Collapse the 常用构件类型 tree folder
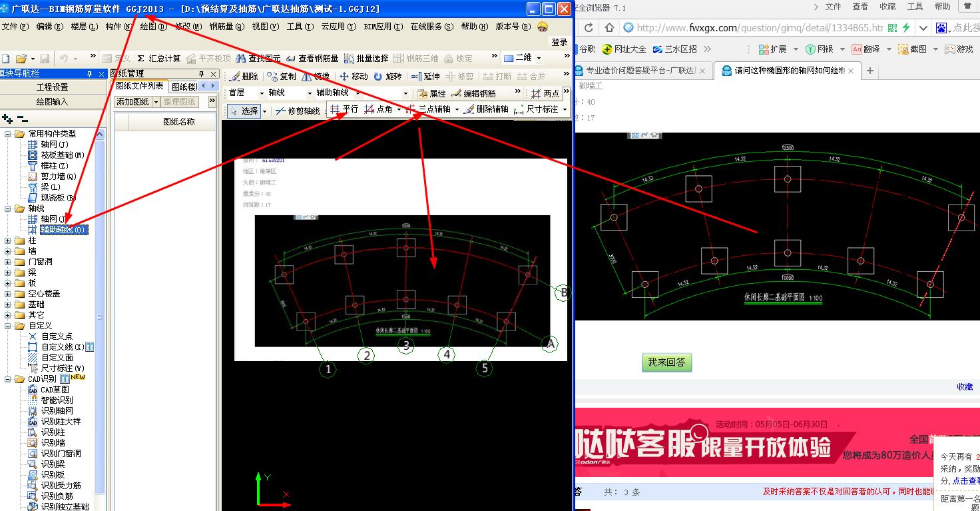This screenshot has height=511, width=980. click(7, 134)
